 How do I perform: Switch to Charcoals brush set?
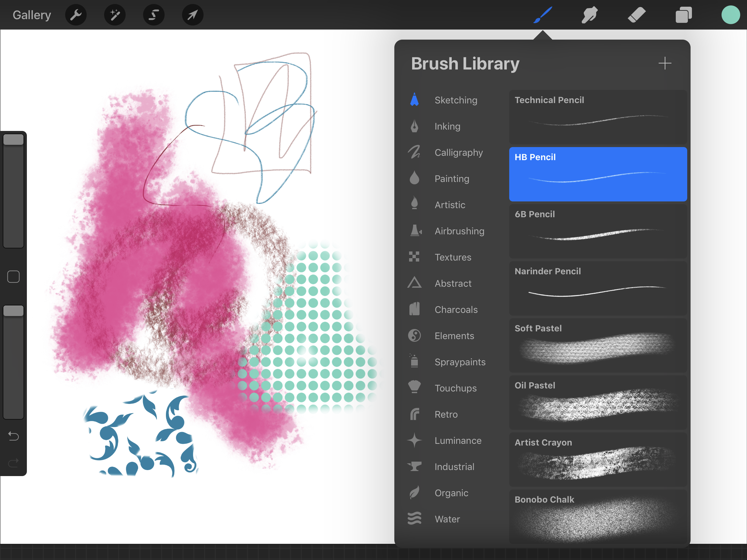pyautogui.click(x=455, y=310)
